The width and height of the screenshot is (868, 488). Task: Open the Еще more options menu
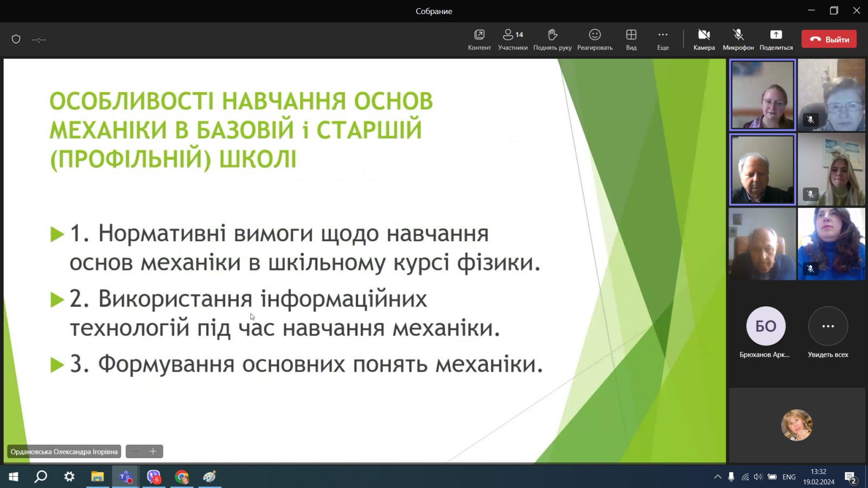(x=663, y=40)
